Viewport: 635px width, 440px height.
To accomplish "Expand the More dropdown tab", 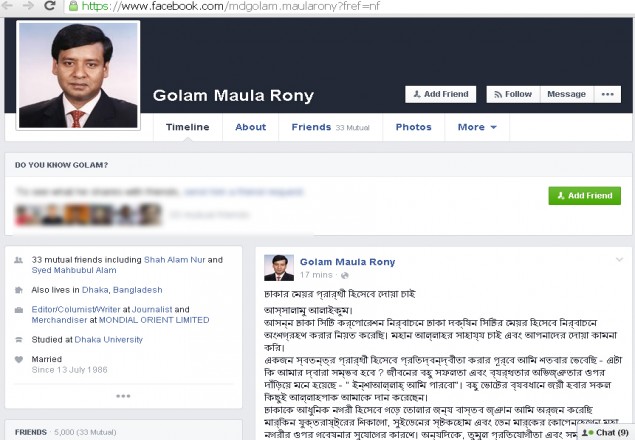I will [477, 127].
